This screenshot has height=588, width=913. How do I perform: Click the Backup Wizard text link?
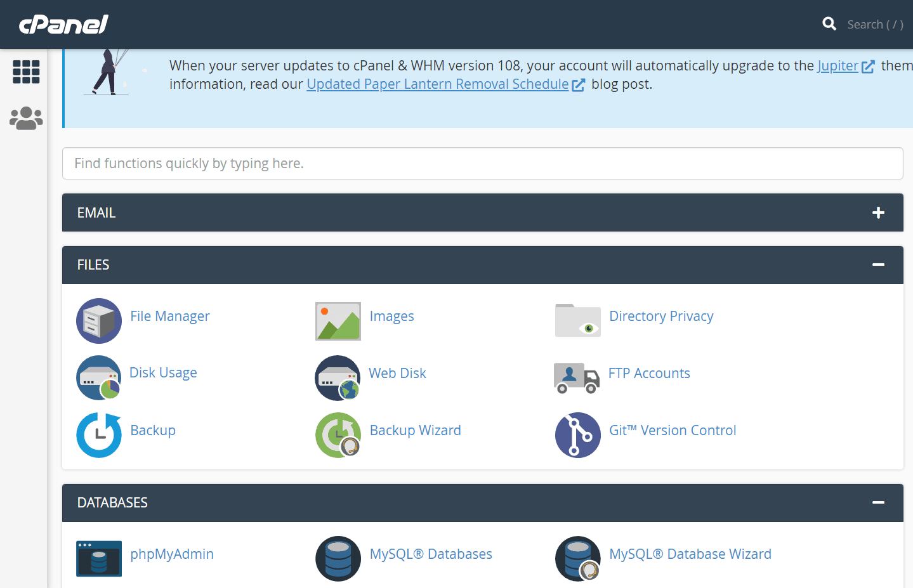[x=416, y=430]
